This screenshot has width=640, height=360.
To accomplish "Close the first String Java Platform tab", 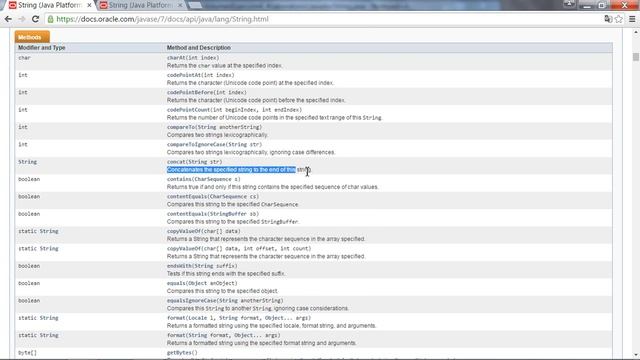I will [x=89, y=5].
